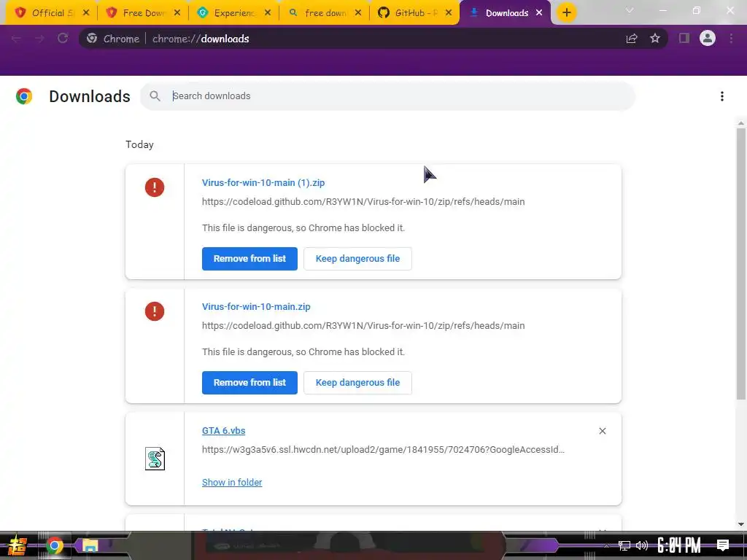Click the Today date heading
This screenshot has width=747, height=560.
point(139,145)
